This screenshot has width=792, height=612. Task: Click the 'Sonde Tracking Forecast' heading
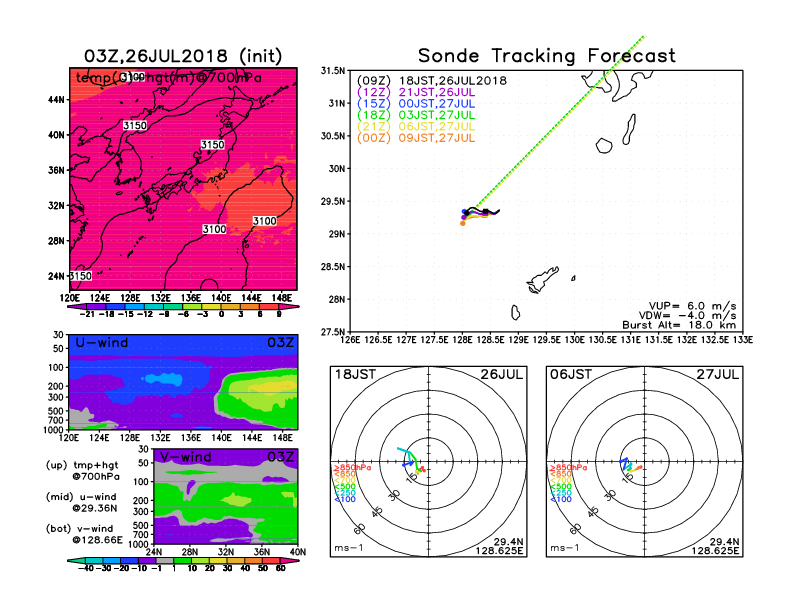(547, 56)
